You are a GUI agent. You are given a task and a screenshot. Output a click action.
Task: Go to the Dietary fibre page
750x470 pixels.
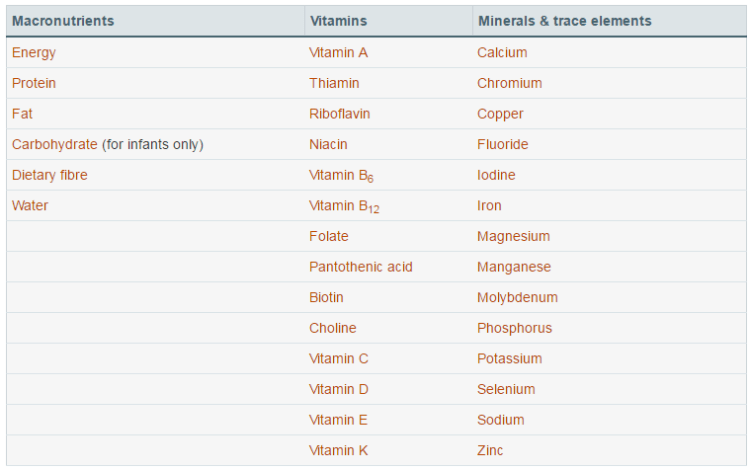click(49, 175)
